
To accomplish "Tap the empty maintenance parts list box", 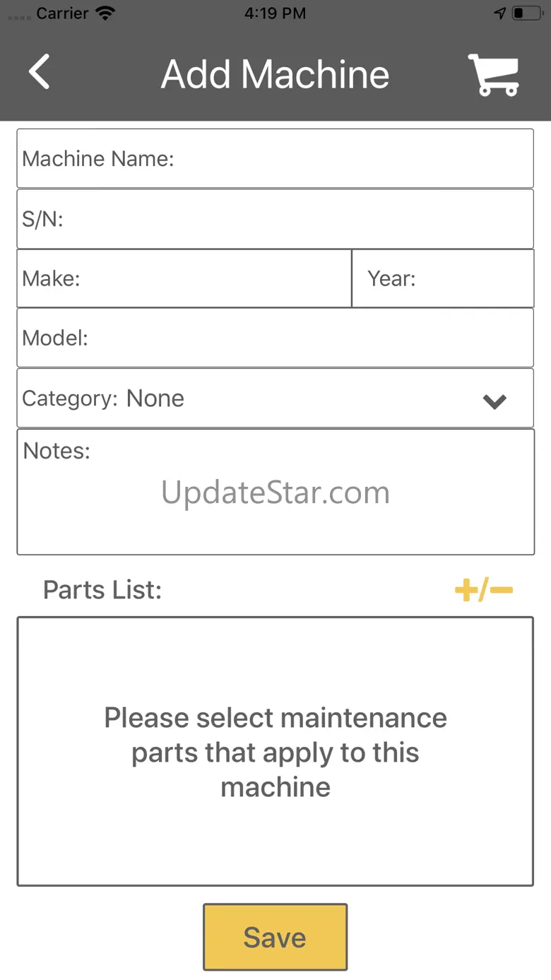I will pyautogui.click(x=275, y=752).
